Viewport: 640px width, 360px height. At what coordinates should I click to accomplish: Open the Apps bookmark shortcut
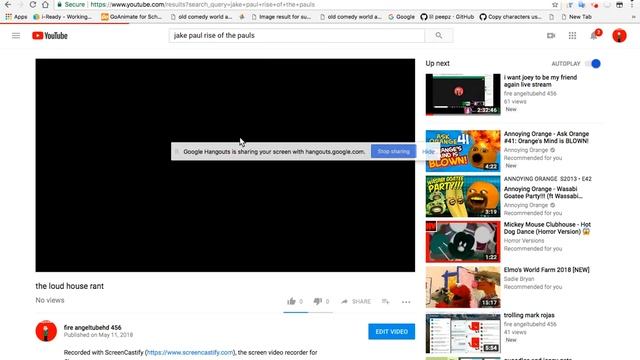pyautogui.click(x=16, y=17)
